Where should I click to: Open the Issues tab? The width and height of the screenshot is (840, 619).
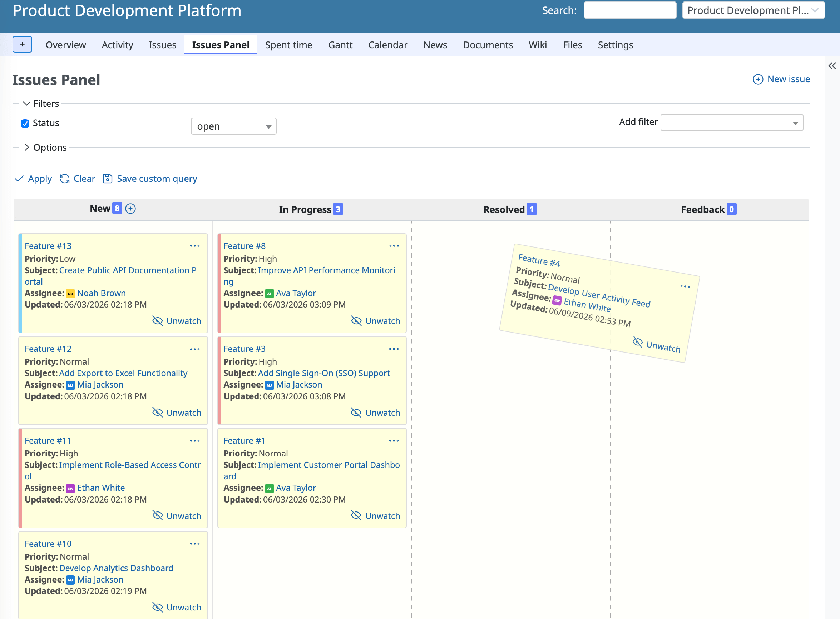coord(162,45)
